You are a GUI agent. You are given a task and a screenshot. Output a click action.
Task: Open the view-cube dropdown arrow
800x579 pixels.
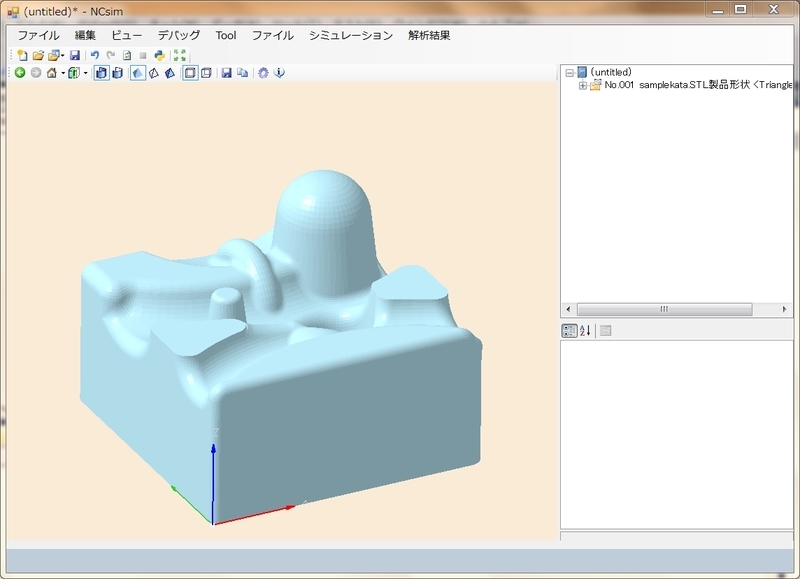(x=85, y=72)
